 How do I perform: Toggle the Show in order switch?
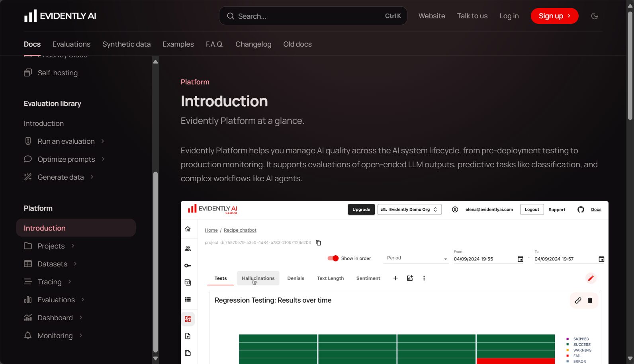click(333, 258)
